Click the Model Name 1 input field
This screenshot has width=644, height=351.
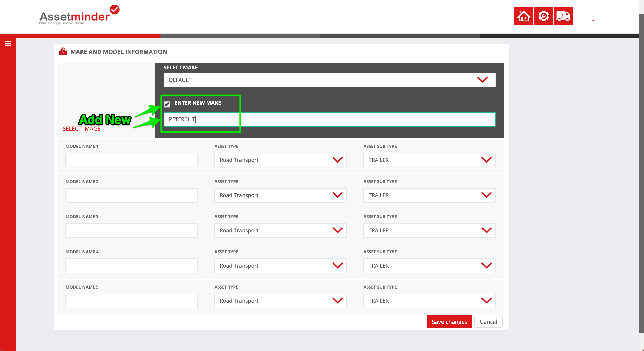point(132,160)
